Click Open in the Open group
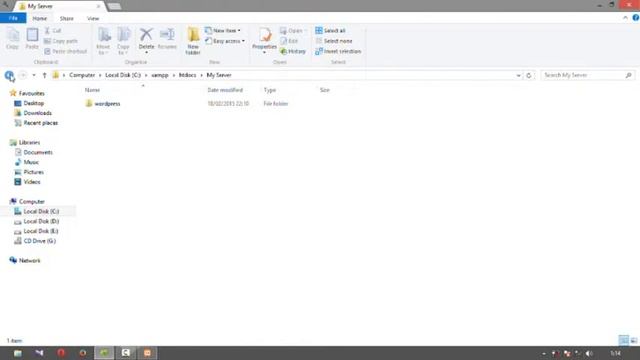 pos(292,31)
